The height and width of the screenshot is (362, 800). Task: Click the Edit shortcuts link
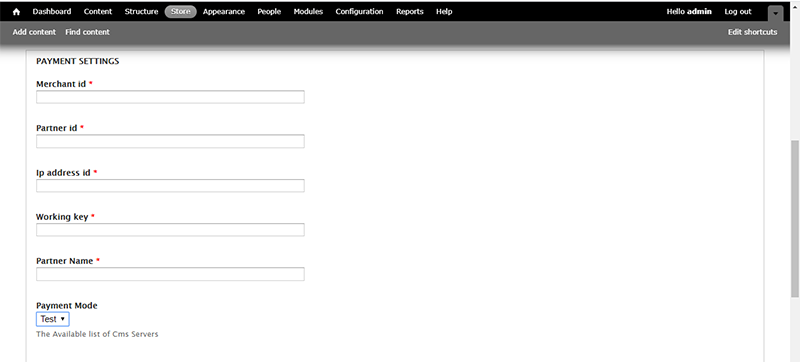[x=753, y=32]
